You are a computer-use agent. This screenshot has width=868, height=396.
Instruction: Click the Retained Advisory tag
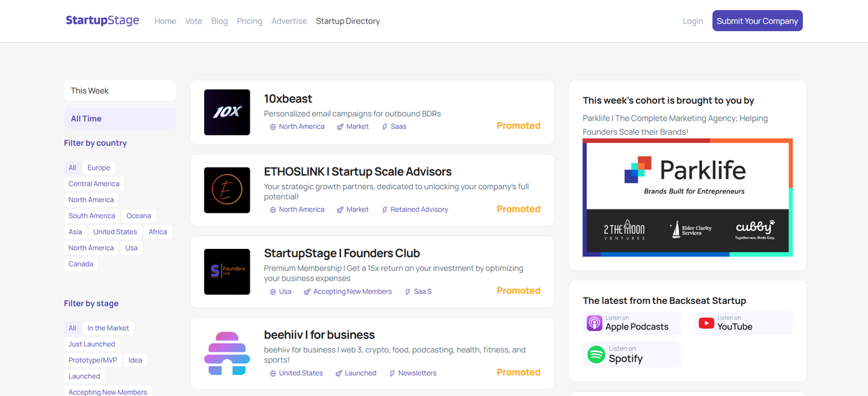419,210
